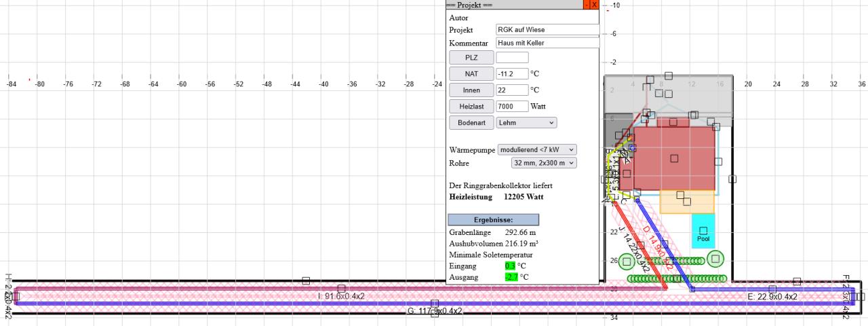Viewport: 868px width, 326px height.
Task: Open the Bodenart dropdown showing Lehm
Action: click(x=526, y=123)
